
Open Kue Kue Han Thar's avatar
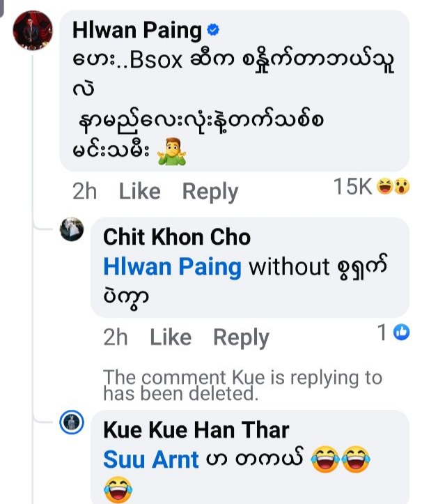point(72,423)
